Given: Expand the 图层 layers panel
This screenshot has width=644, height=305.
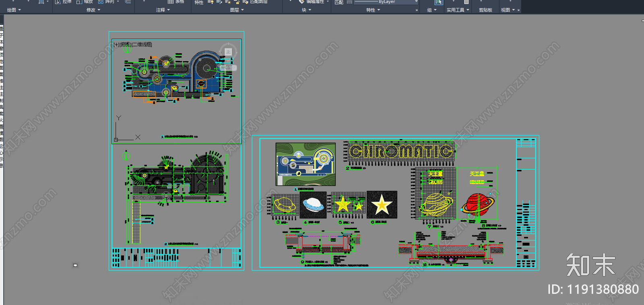Looking at the screenshot, I should point(237,10).
